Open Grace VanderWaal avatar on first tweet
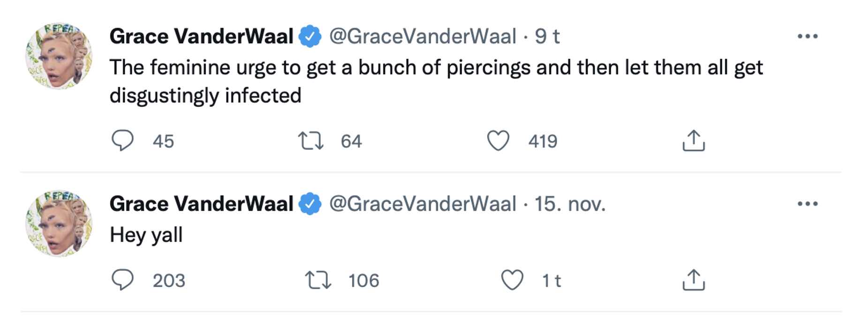The width and height of the screenshot is (868, 335). (59, 56)
